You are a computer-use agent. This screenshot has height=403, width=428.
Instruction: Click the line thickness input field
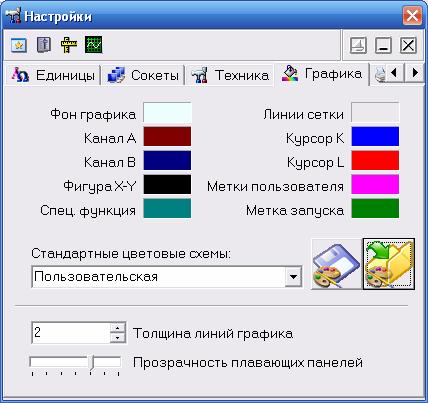pos(71,332)
